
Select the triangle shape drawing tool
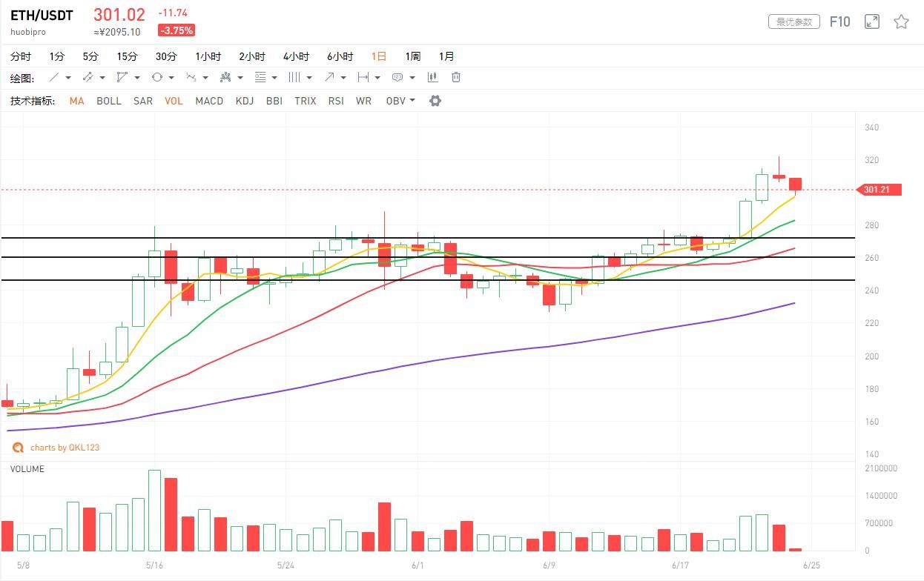coord(122,78)
